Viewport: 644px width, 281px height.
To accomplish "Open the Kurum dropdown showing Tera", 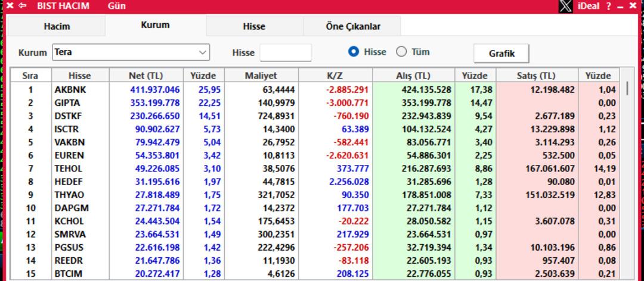I will pos(131,52).
